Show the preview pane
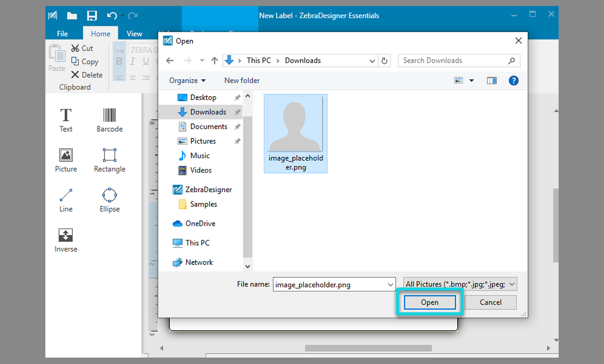 pos(491,80)
